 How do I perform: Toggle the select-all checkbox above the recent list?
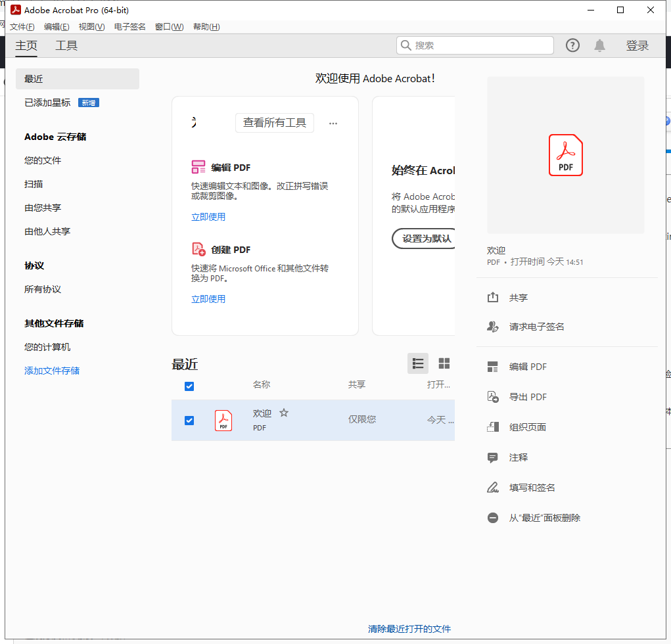pos(189,386)
